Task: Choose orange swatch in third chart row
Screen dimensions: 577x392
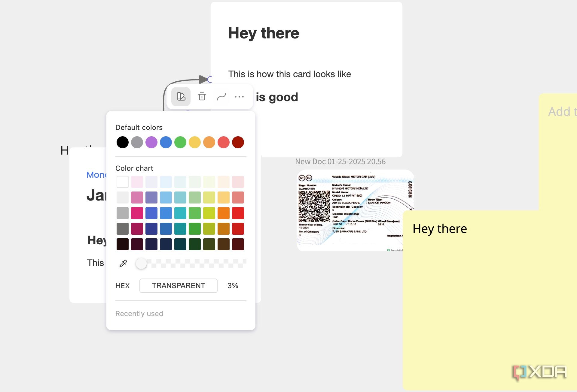Action: coord(224,213)
